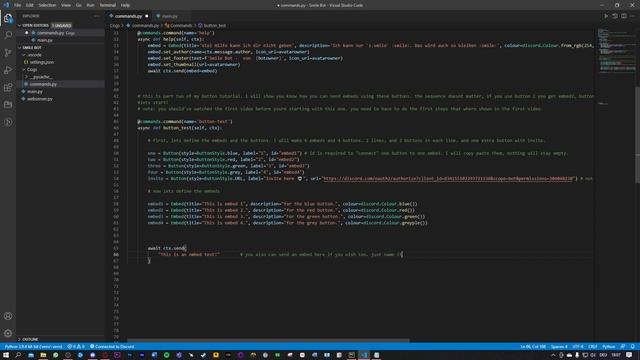Click the VS Code logo in title bar
Image resolution: width=640 pixels, height=360 pixels.
pyautogui.click(x=6, y=5)
